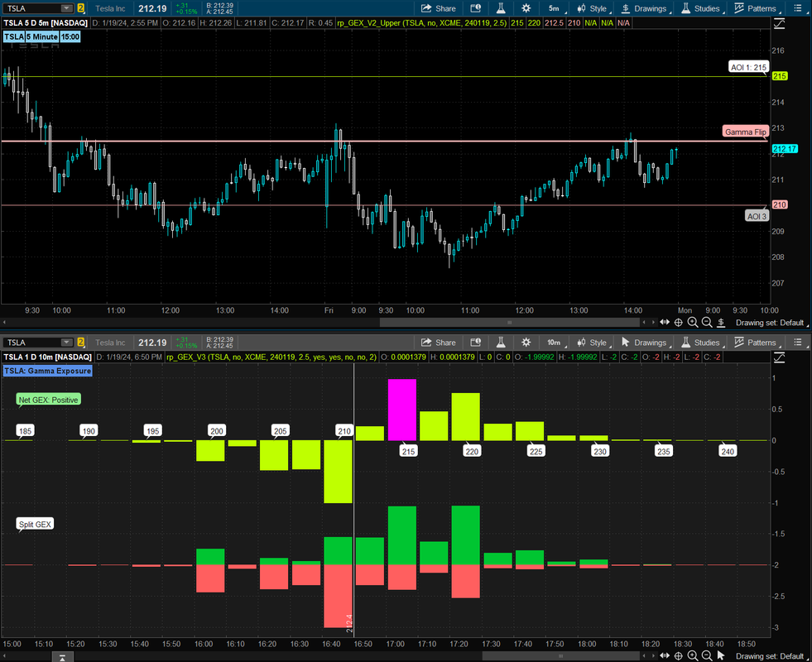Click lower chart horizontal scrollbar thumb
The width and height of the screenshot is (812, 662).
(560, 655)
